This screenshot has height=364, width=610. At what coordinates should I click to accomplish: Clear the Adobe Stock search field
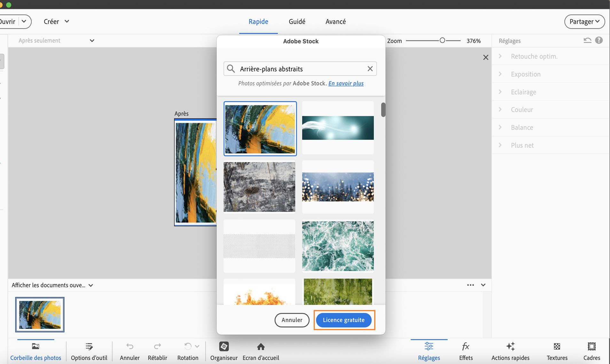pos(370,69)
